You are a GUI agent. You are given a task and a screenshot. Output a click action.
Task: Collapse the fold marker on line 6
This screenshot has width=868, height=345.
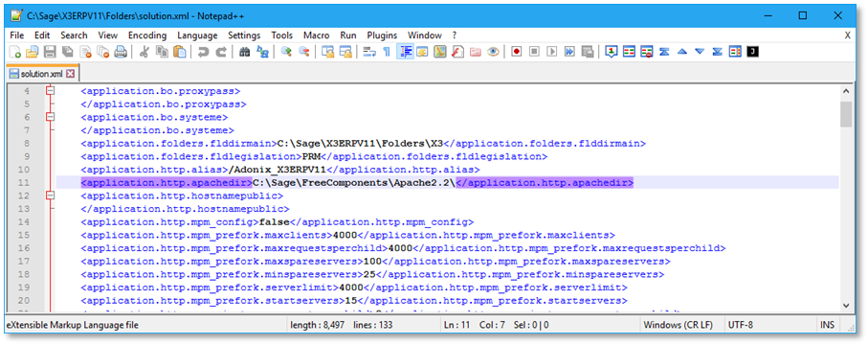(51, 117)
